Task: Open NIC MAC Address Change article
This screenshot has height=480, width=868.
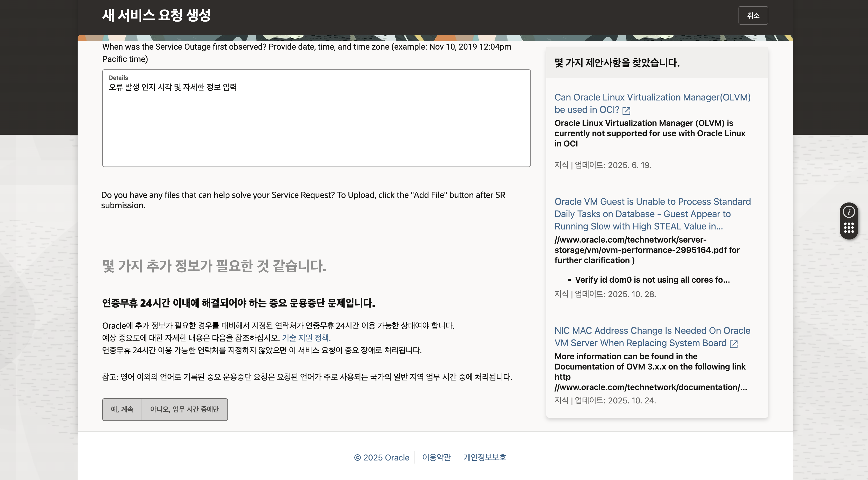Action: click(652, 331)
